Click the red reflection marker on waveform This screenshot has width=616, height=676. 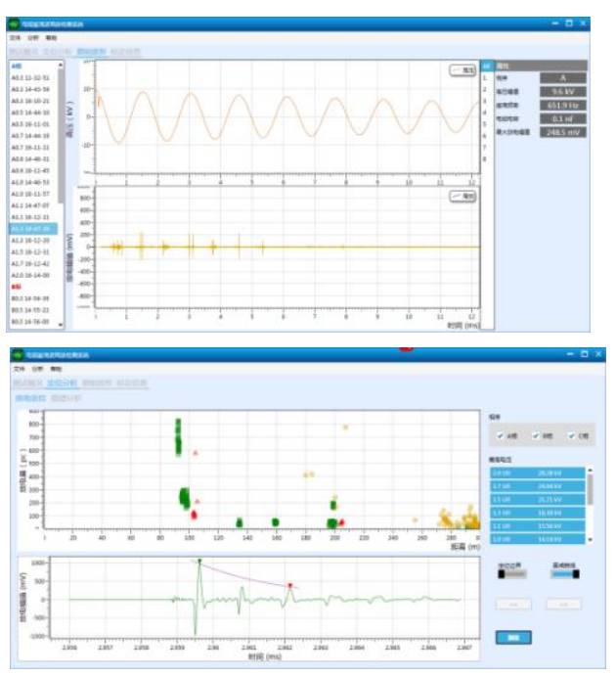tap(289, 585)
